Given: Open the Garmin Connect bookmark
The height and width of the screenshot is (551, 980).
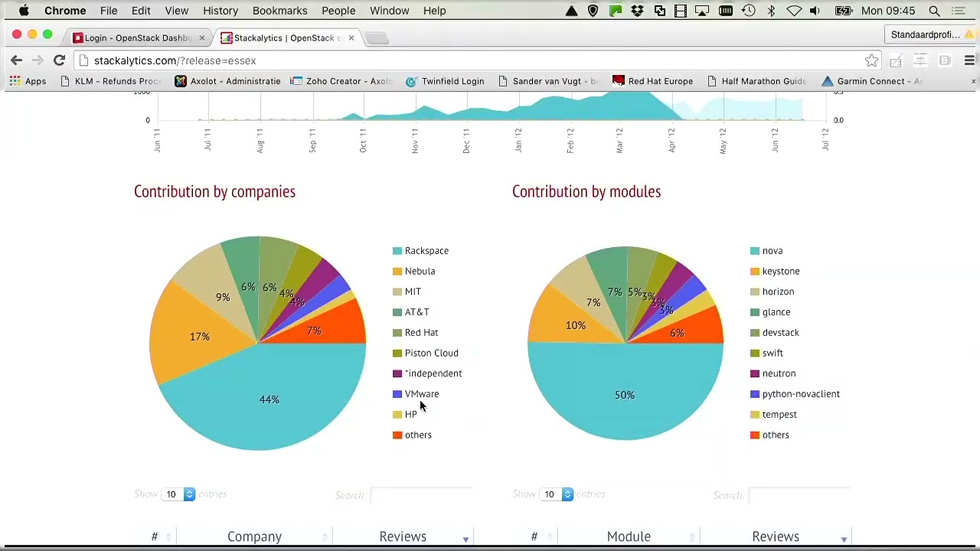Looking at the screenshot, I should pos(872,81).
